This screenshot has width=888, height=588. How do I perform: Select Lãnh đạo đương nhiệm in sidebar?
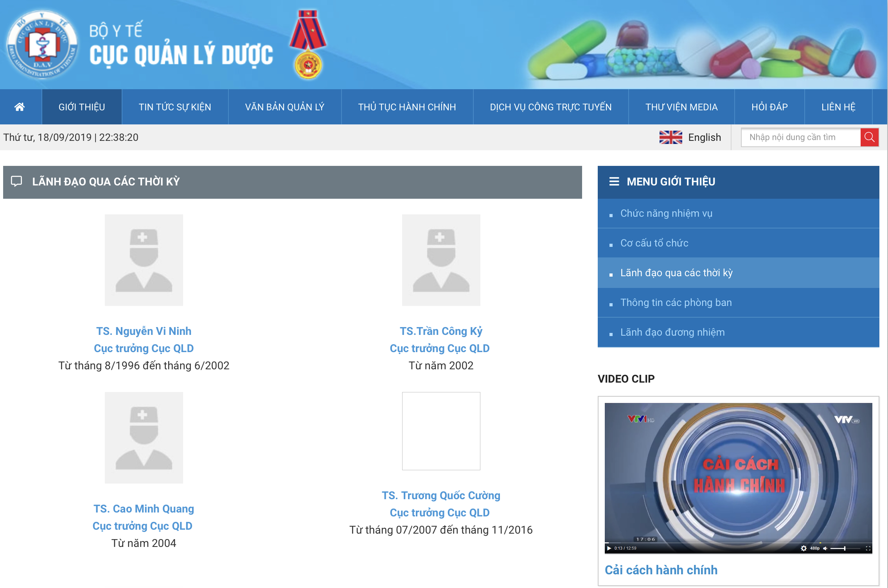(x=672, y=332)
